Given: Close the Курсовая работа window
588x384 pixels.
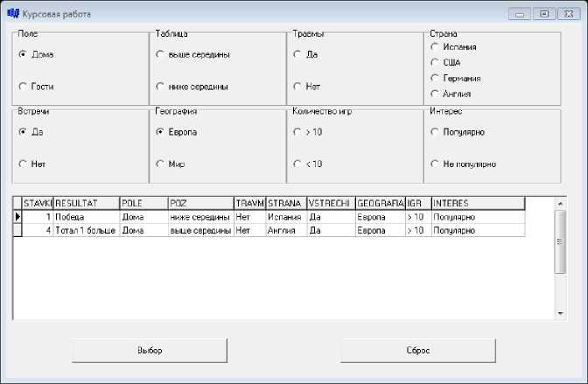Looking at the screenshot, I should click(569, 14).
